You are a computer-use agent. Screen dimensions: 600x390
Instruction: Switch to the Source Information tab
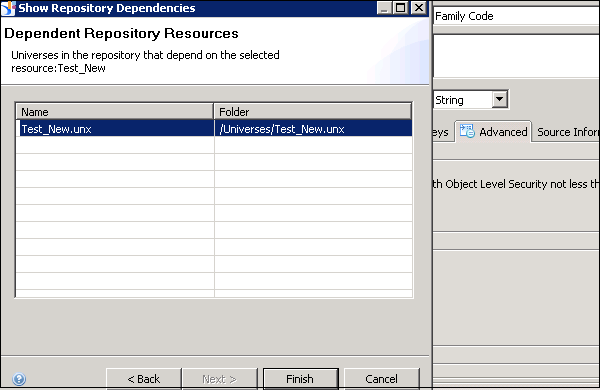[567, 132]
